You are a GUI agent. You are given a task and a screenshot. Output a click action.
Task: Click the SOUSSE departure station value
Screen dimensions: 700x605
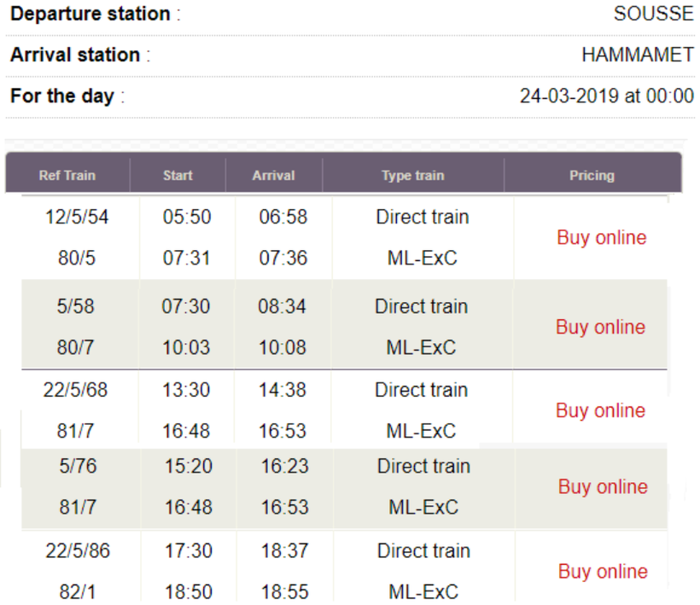[653, 14]
